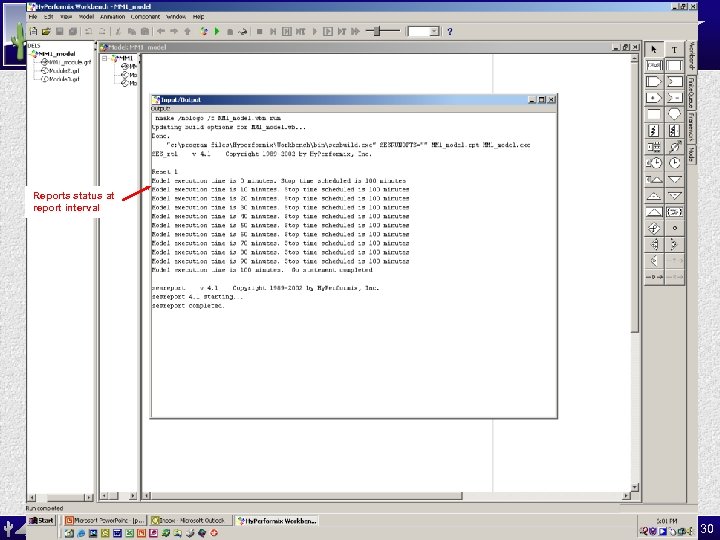
Task: Switch to Inbox Microsoft Outlook taskbar button
Action: click(x=191, y=520)
